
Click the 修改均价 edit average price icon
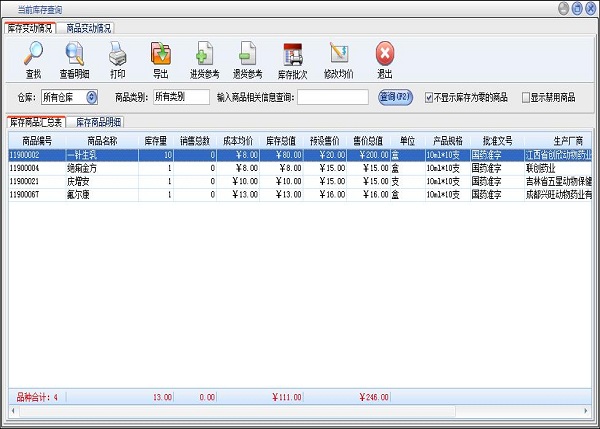(x=338, y=54)
